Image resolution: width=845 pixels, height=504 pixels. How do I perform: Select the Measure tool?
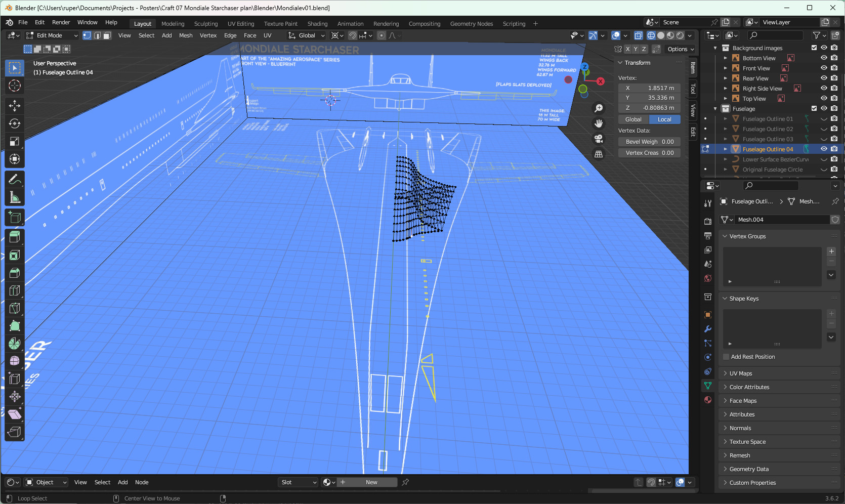[15, 197]
